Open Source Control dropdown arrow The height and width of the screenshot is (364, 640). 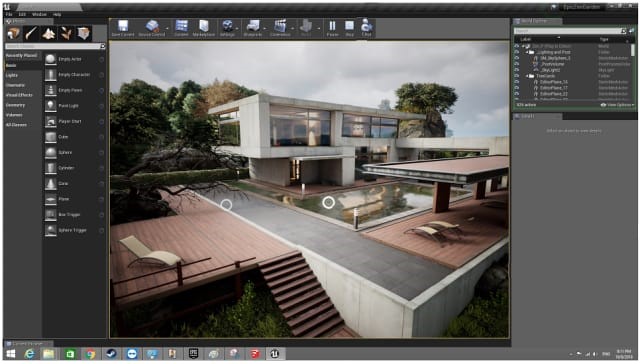pyautogui.click(x=167, y=29)
